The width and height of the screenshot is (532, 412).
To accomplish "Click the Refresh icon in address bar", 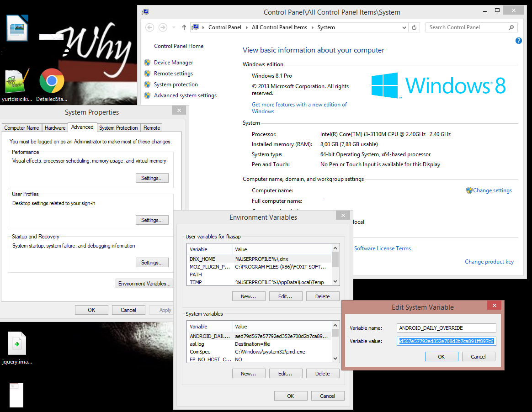I will click(414, 27).
